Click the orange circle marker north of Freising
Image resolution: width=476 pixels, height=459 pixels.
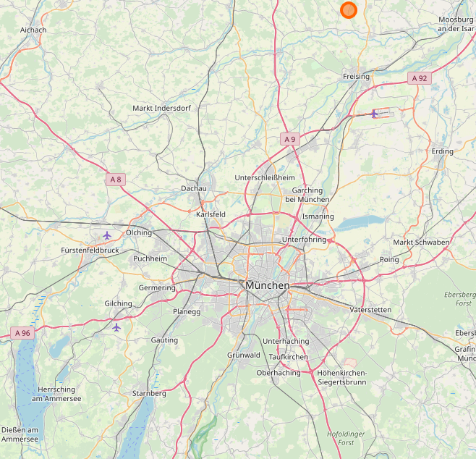(349, 10)
